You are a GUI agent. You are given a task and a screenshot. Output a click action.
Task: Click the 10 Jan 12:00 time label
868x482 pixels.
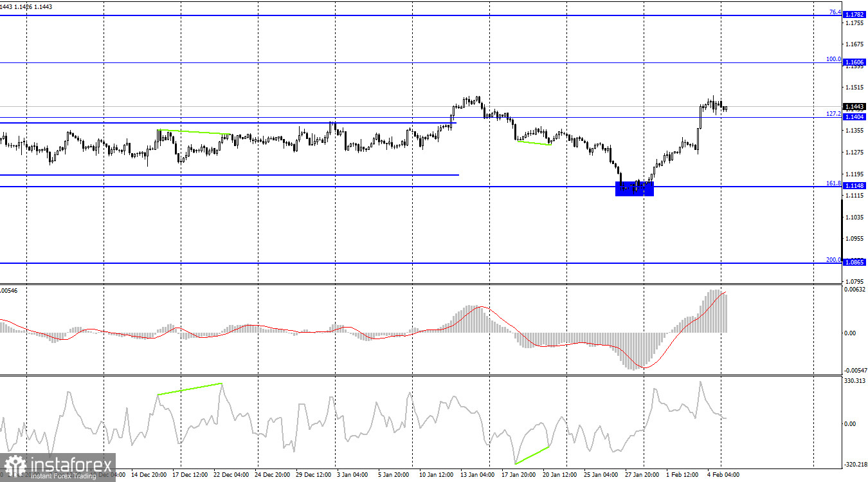(437, 475)
